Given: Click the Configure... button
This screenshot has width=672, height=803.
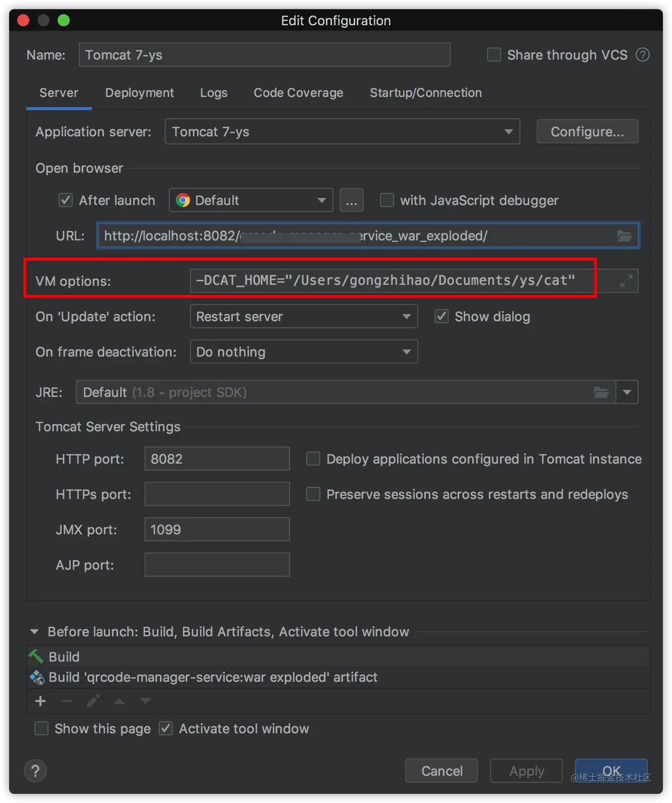Looking at the screenshot, I should pyautogui.click(x=587, y=132).
